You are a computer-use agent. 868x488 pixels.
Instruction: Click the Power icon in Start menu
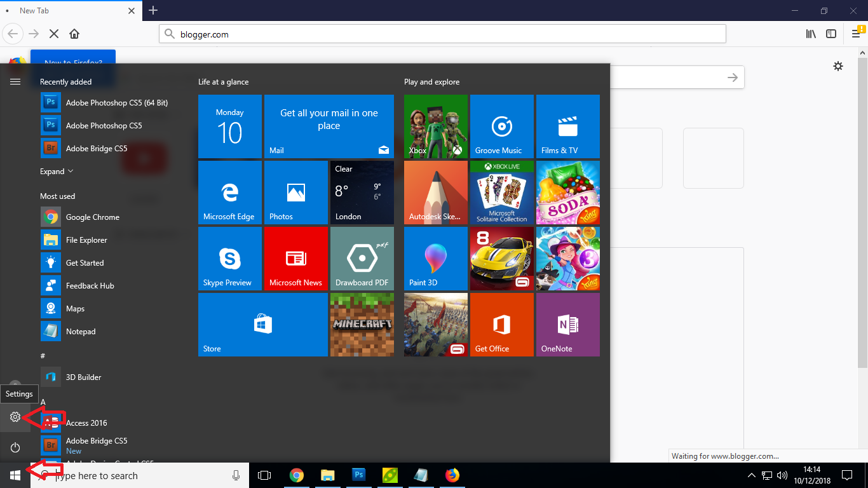coord(15,447)
